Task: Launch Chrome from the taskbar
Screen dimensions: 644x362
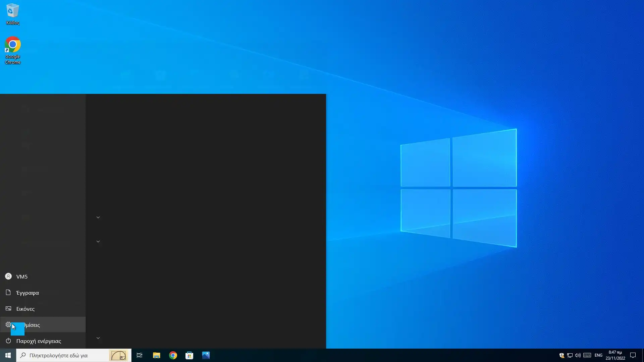Action: (173, 355)
